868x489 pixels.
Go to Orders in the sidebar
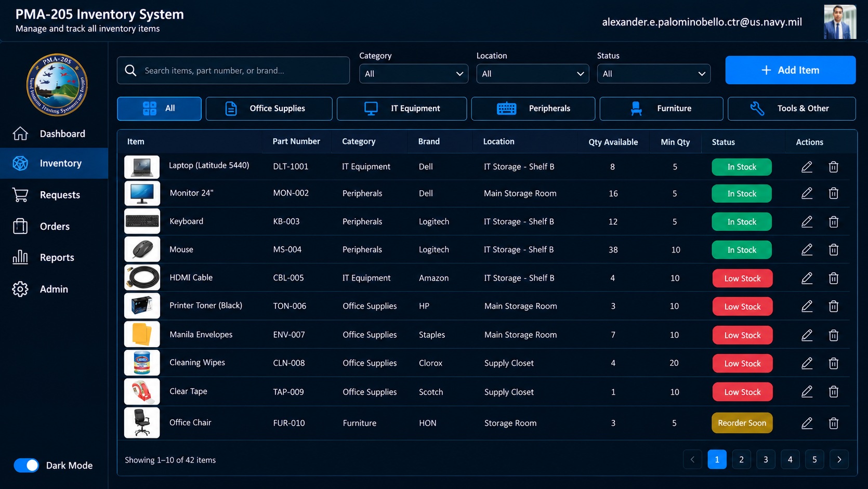pos(54,226)
